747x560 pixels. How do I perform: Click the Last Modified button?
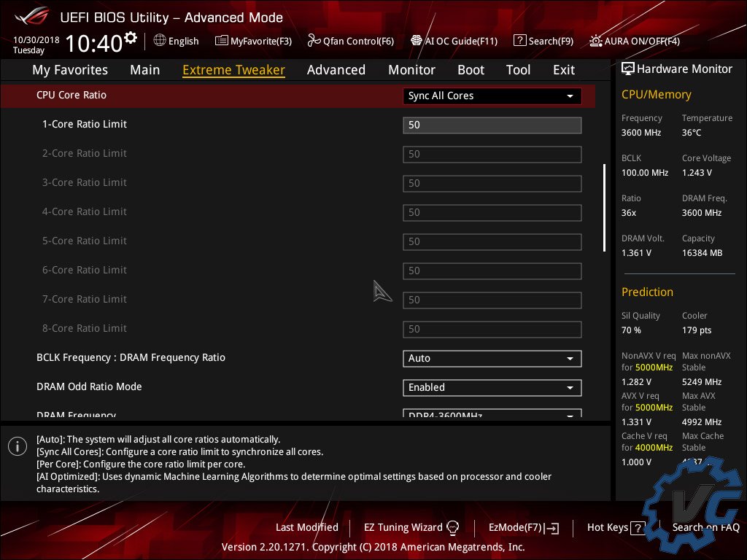pyautogui.click(x=307, y=527)
